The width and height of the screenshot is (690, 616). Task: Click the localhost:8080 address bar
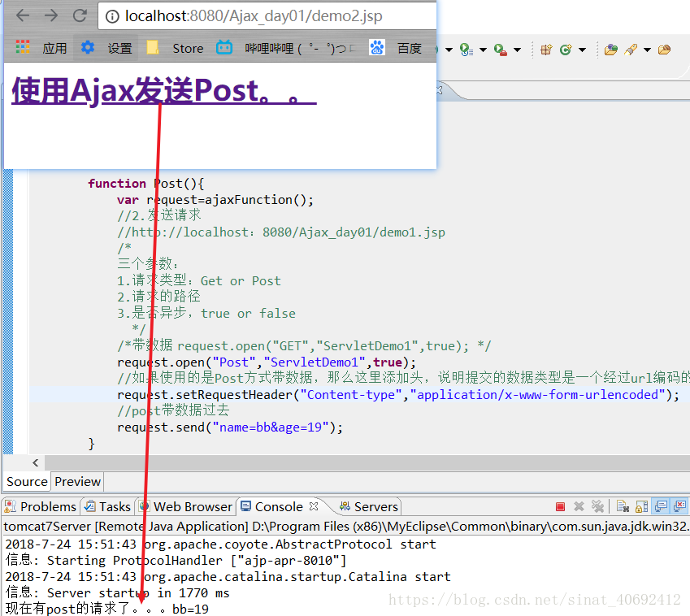[267, 16]
